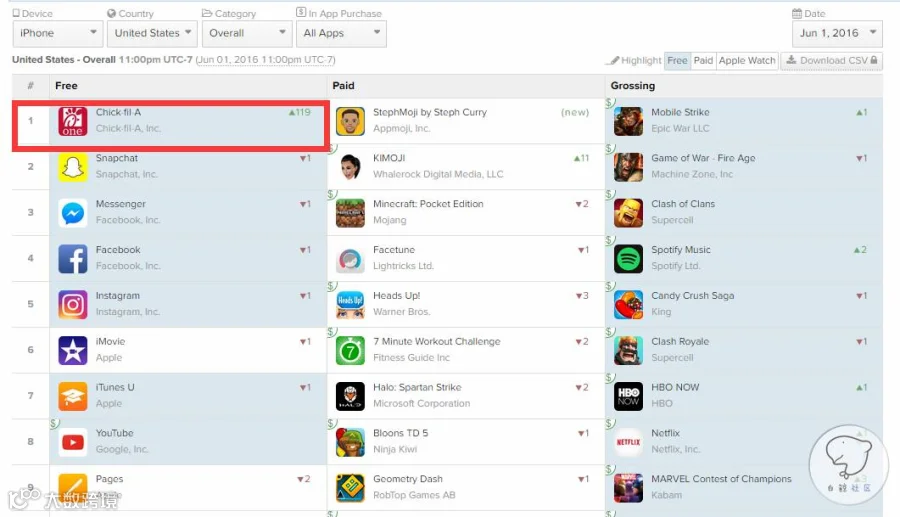The height and width of the screenshot is (517, 900).
Task: Open the iTunes U app icon
Action: tap(72, 397)
